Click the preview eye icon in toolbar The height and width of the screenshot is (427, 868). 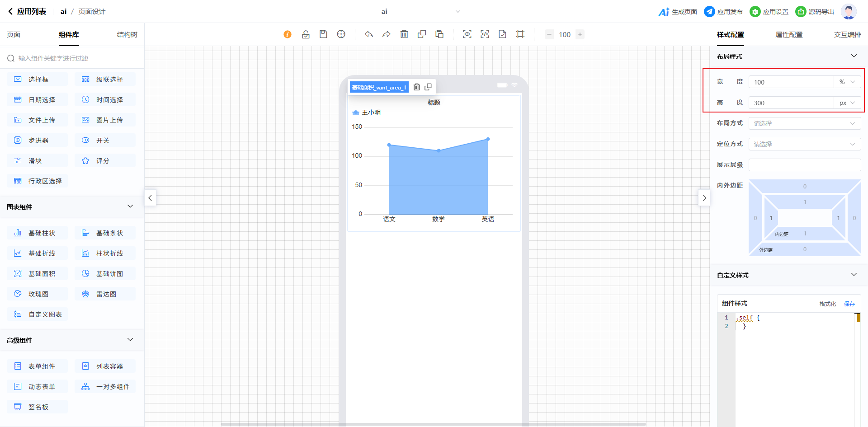[x=467, y=34]
